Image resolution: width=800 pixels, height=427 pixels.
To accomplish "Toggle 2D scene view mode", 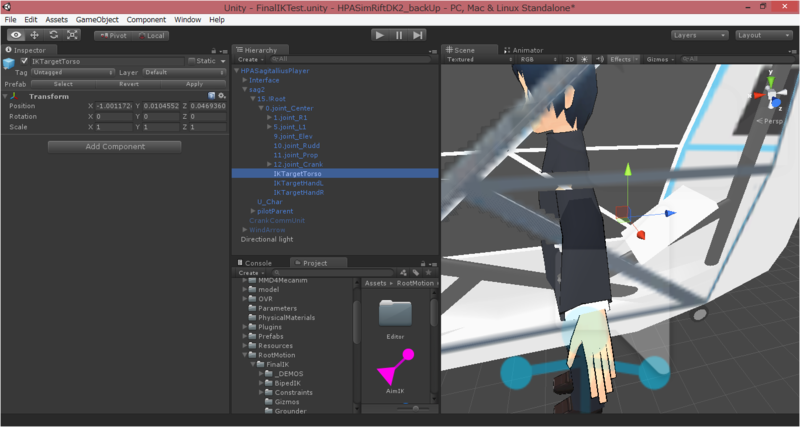I will (570, 59).
